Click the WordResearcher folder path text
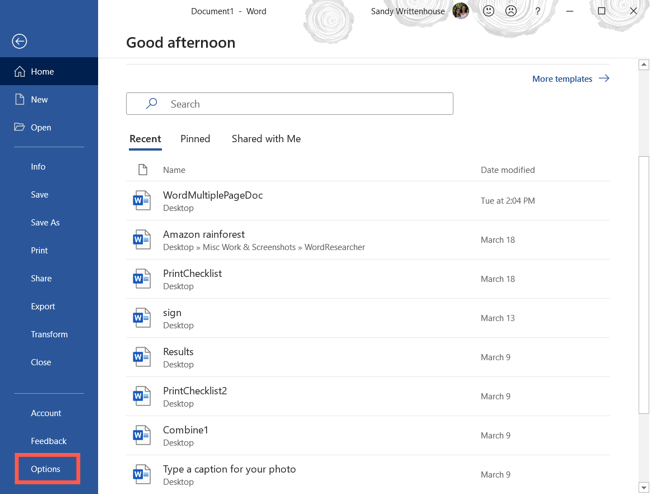 (x=335, y=247)
